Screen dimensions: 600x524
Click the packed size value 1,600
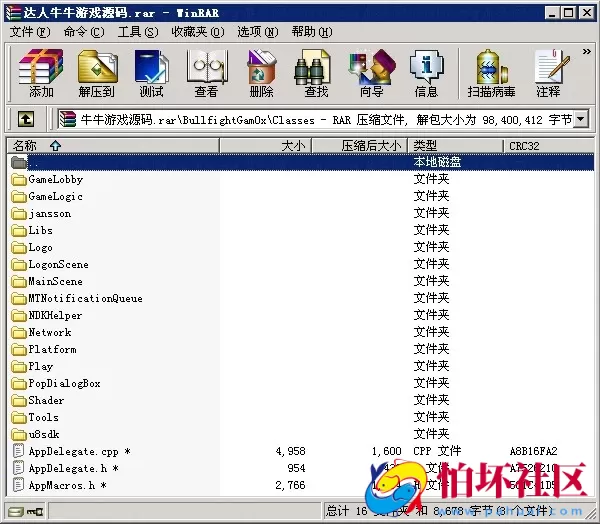click(386, 451)
